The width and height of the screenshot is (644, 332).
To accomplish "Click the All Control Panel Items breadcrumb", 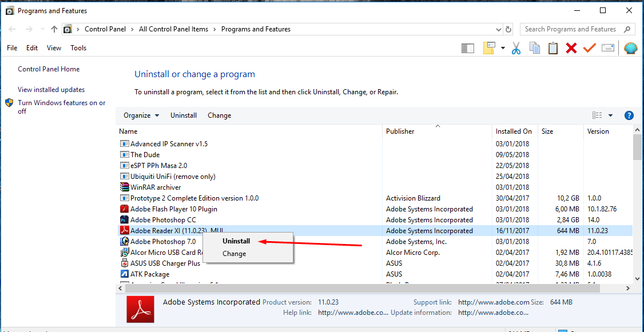I will click(x=173, y=29).
